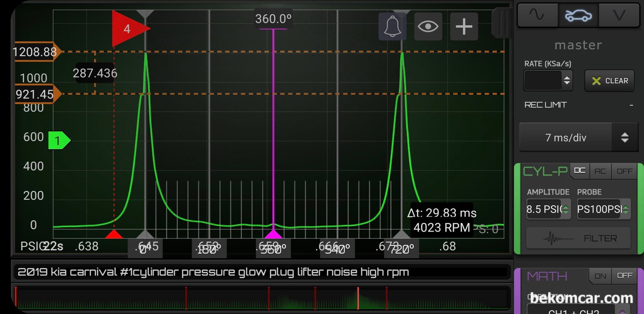Click the RATE (KSa/s) input field
The height and width of the screenshot is (314, 644).
click(543, 80)
